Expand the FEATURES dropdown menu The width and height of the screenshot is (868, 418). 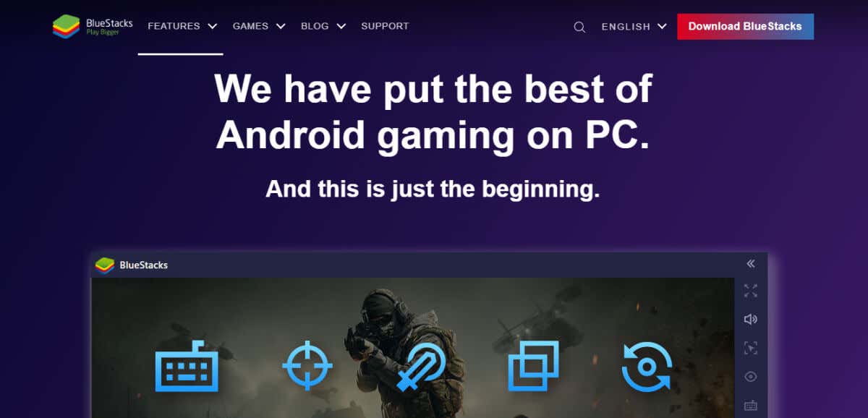tap(182, 26)
